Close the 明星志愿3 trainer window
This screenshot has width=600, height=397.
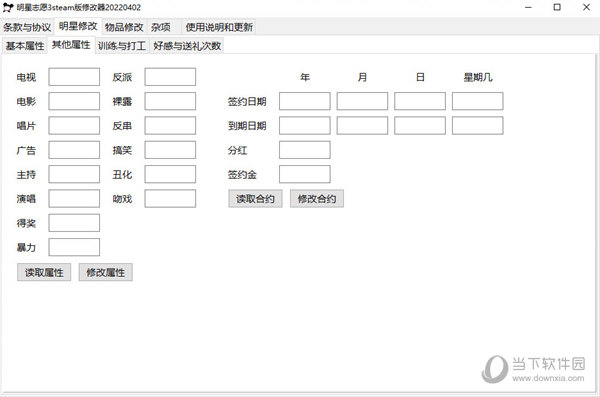tap(586, 7)
